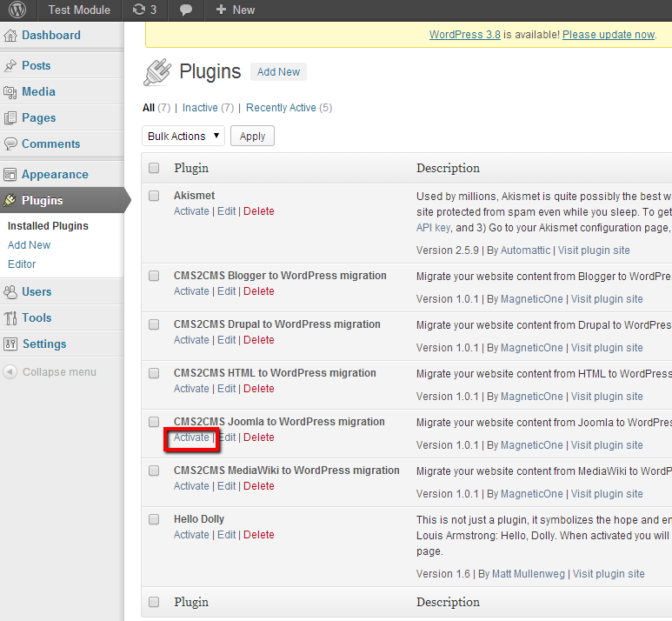Visit plugin site for Akismet
The image size is (672, 621).
594,250
